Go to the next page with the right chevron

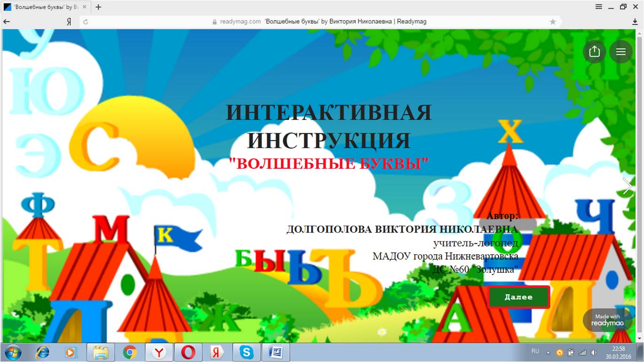click(x=627, y=186)
